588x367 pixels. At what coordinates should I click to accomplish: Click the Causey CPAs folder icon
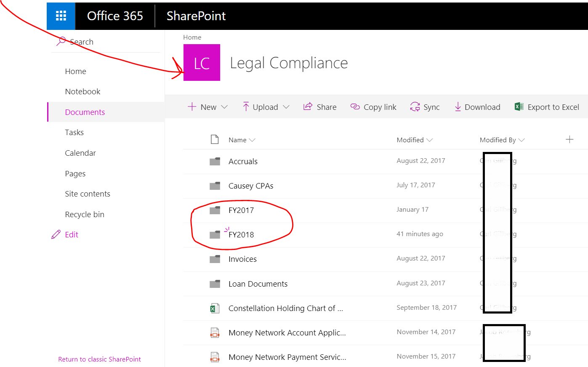point(215,186)
